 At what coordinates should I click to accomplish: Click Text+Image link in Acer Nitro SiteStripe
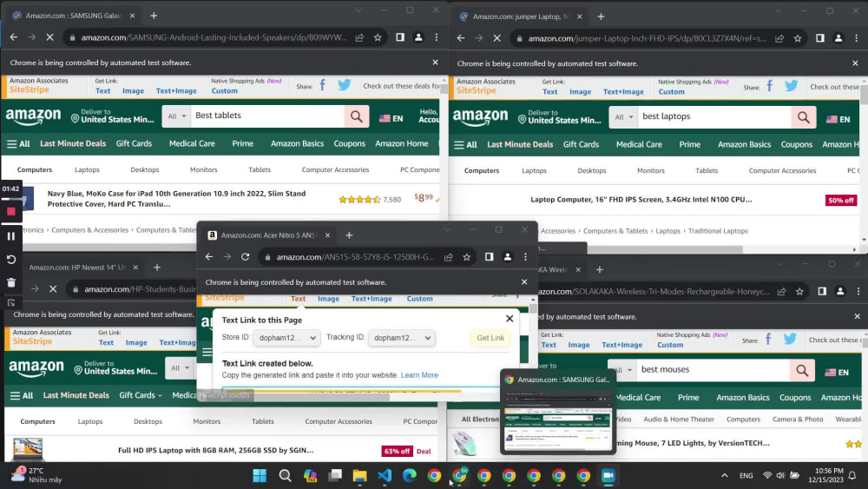(372, 299)
